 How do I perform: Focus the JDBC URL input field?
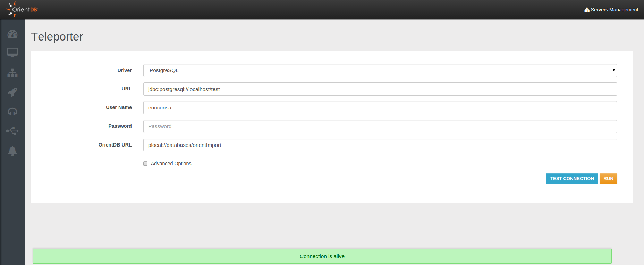tap(380, 89)
